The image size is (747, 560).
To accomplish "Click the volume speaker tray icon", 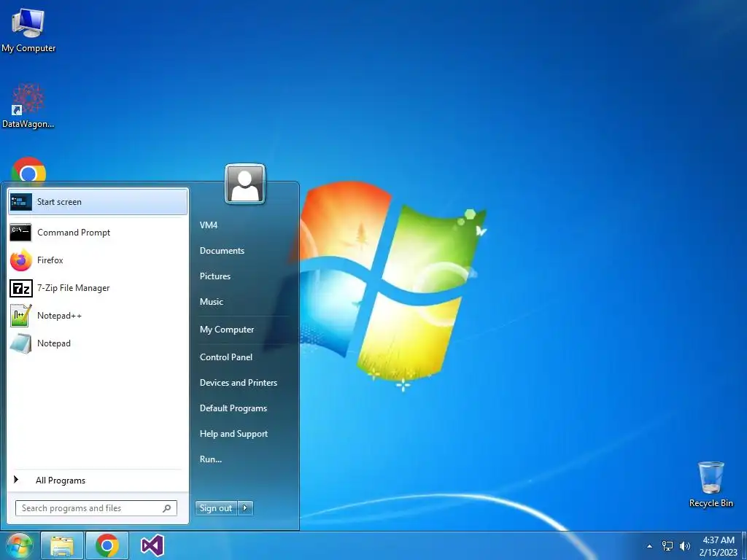I will (x=685, y=546).
